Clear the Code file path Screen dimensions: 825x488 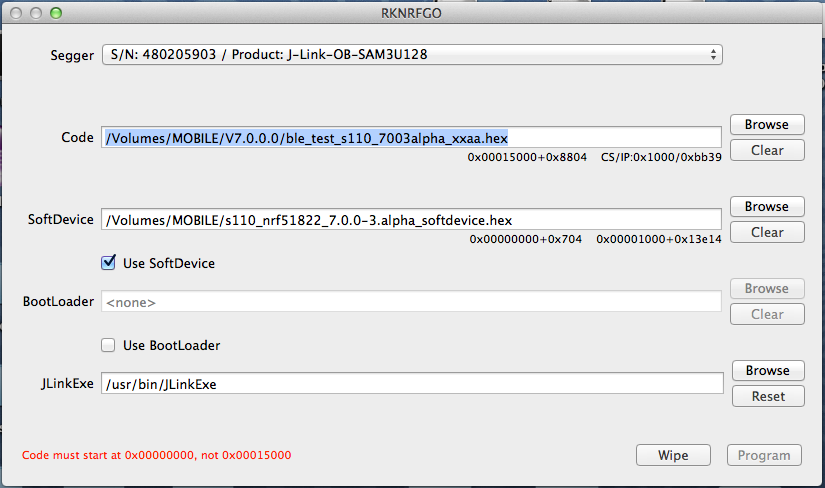coord(767,151)
